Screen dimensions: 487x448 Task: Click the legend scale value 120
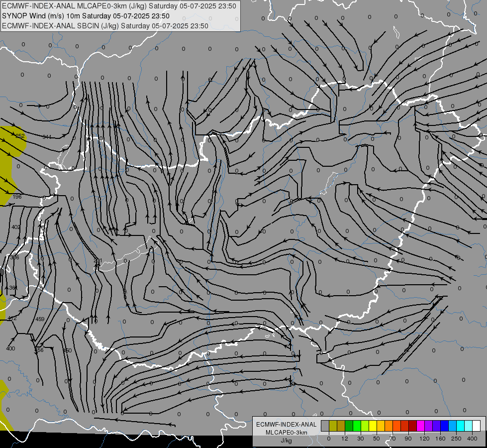(x=424, y=439)
